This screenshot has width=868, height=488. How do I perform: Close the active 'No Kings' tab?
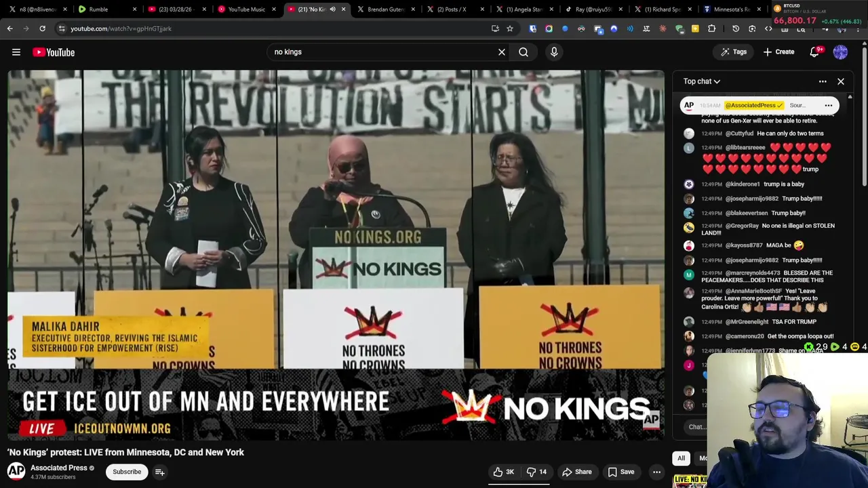(x=343, y=9)
